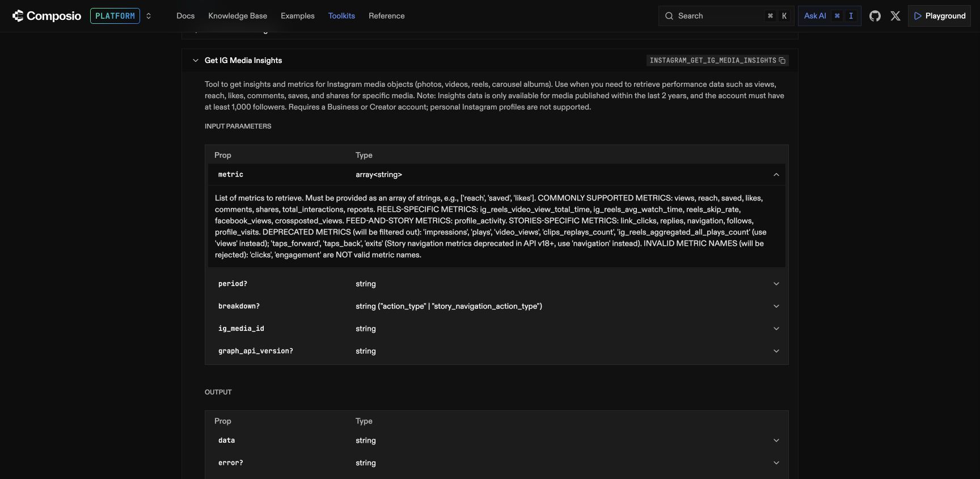Switch to the Examples tab

click(x=298, y=16)
